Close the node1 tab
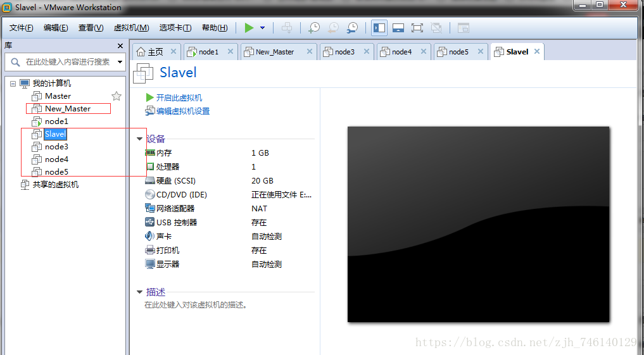The height and width of the screenshot is (355, 644). click(x=230, y=51)
